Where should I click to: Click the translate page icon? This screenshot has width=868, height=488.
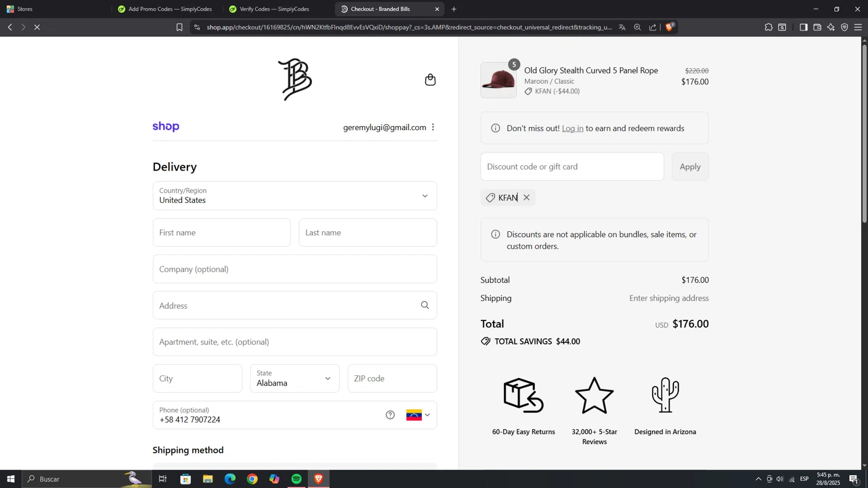tap(622, 27)
